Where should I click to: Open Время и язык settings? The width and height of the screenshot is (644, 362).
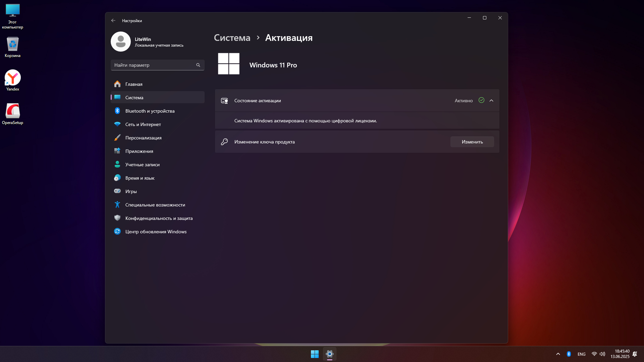click(x=140, y=178)
